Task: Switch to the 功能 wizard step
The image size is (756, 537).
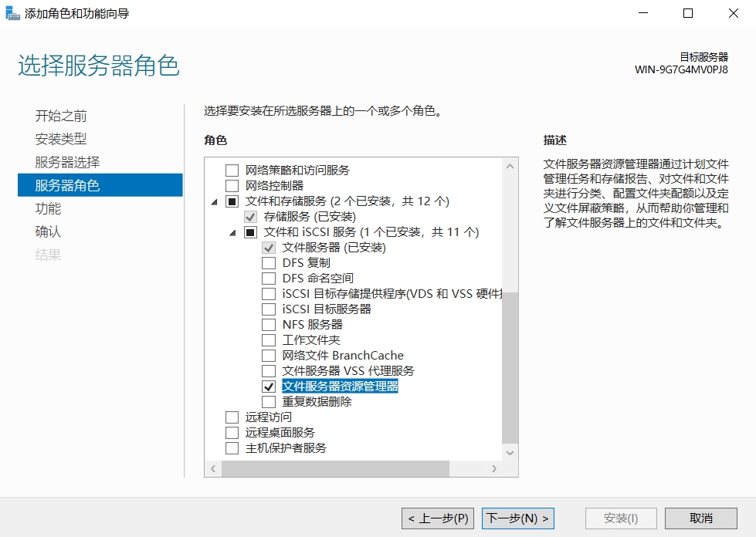Action: pos(48,208)
